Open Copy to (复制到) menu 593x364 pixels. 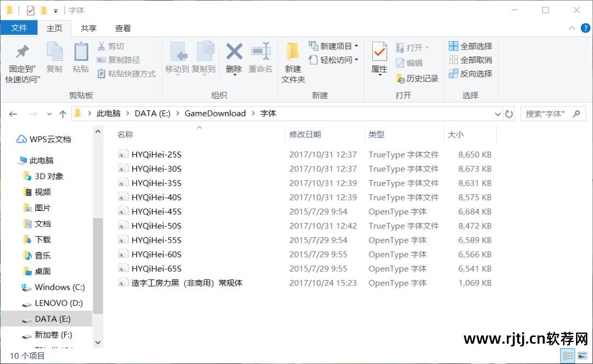pyautogui.click(x=204, y=58)
